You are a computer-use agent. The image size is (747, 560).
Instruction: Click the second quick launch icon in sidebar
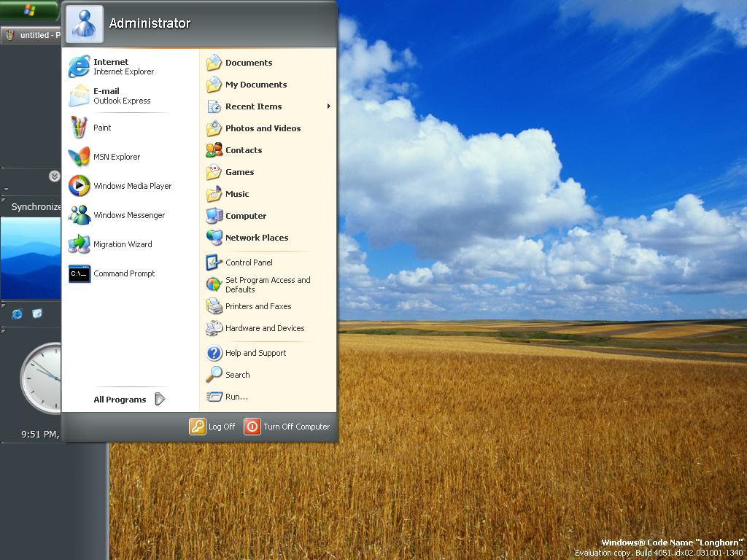coord(37,314)
